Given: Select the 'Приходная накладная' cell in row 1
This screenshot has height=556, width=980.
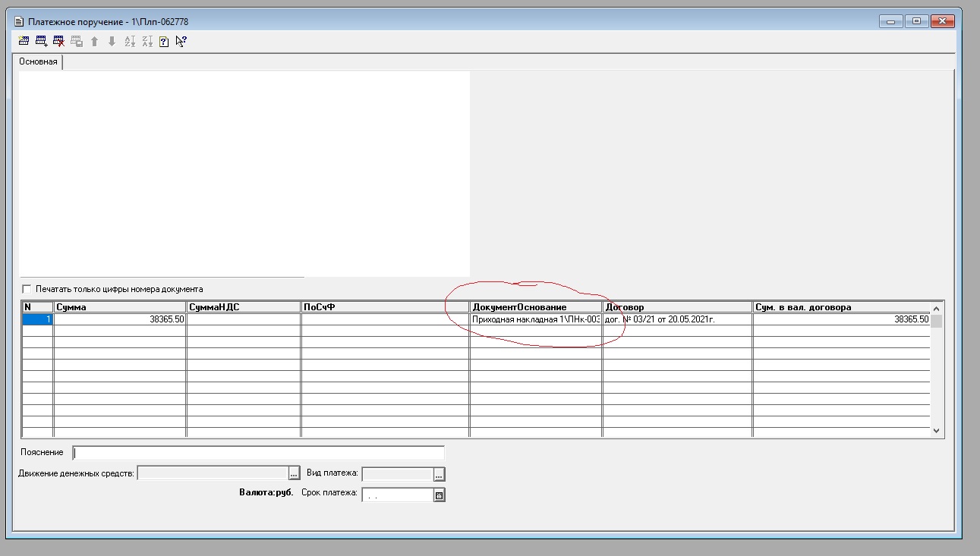Looking at the screenshot, I should click(x=535, y=320).
